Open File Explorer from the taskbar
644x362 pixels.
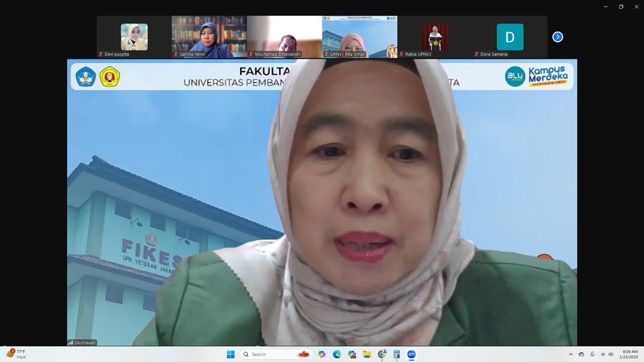coord(367,354)
